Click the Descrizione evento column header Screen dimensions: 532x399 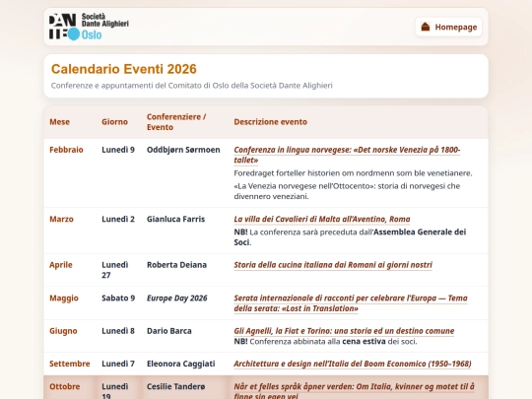coord(270,122)
